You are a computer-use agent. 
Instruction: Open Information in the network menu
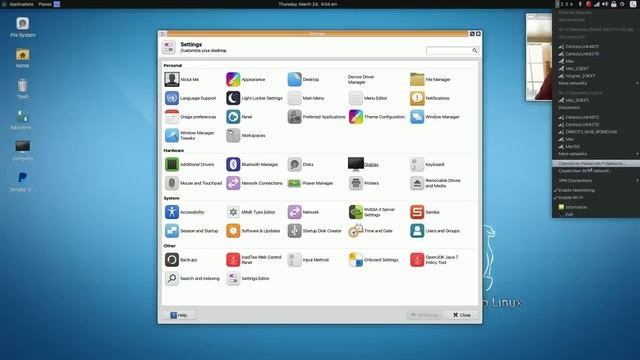click(x=596, y=207)
